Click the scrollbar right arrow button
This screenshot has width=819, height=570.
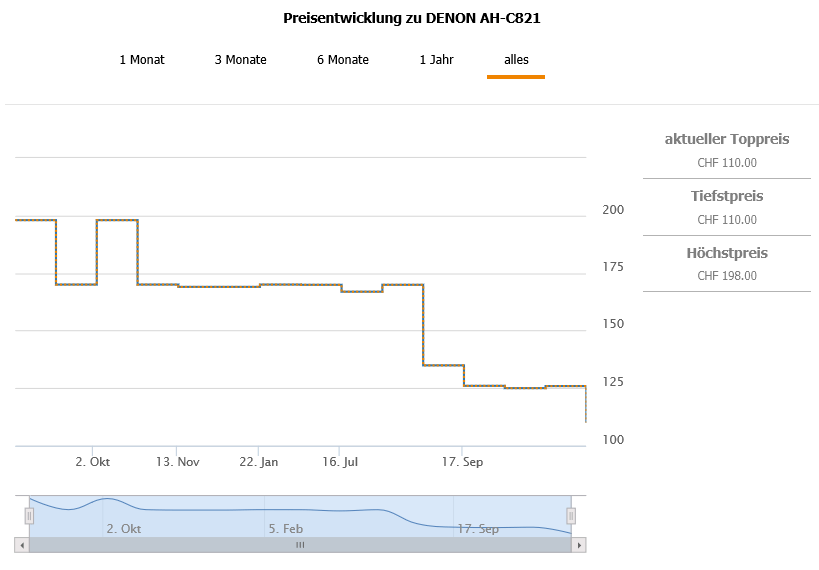(x=579, y=545)
